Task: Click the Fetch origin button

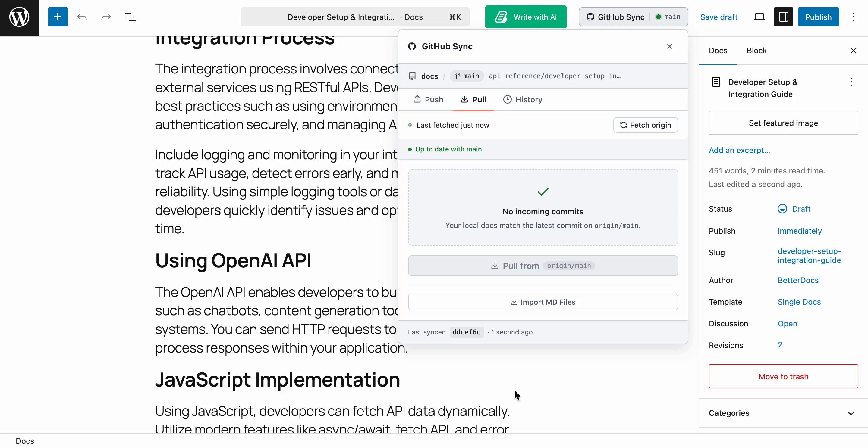Action: pyautogui.click(x=645, y=125)
